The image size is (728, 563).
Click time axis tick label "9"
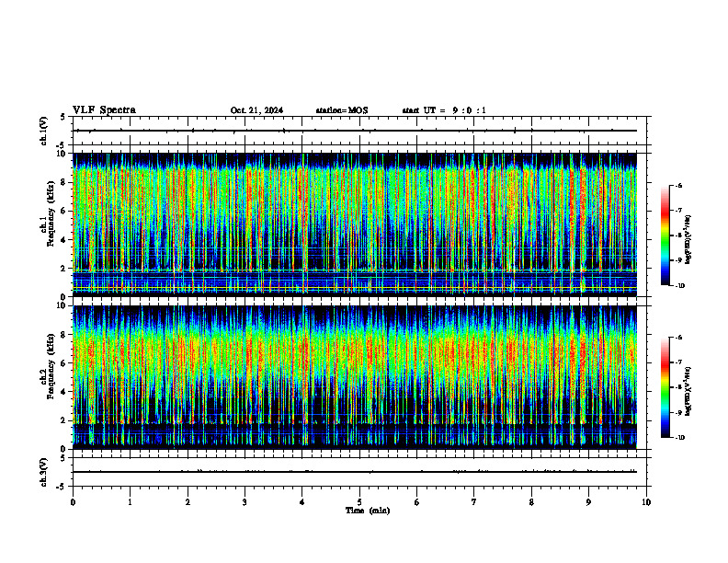click(x=588, y=502)
